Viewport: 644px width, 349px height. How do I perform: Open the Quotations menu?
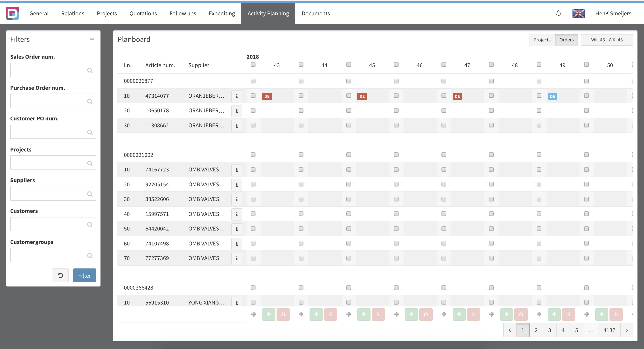click(x=143, y=13)
